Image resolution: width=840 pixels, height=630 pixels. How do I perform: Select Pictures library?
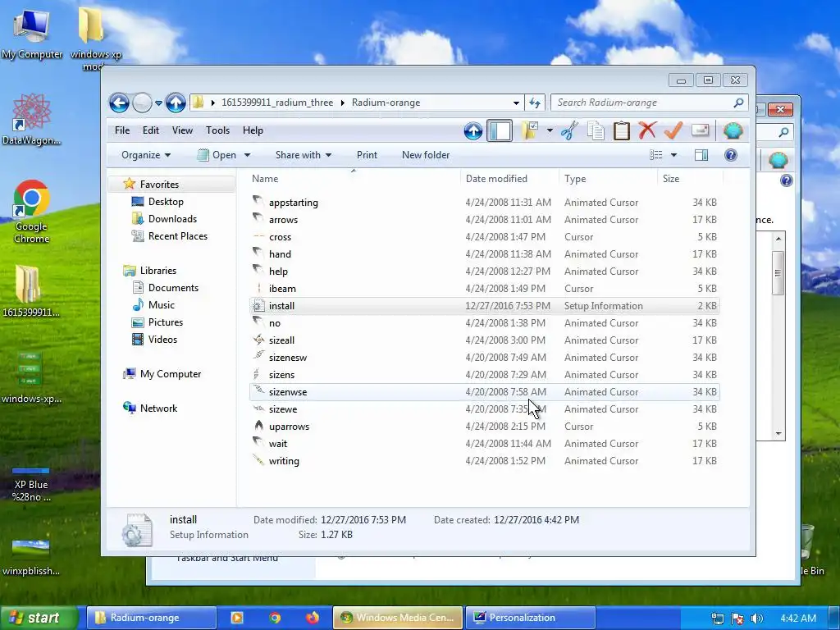[165, 322]
